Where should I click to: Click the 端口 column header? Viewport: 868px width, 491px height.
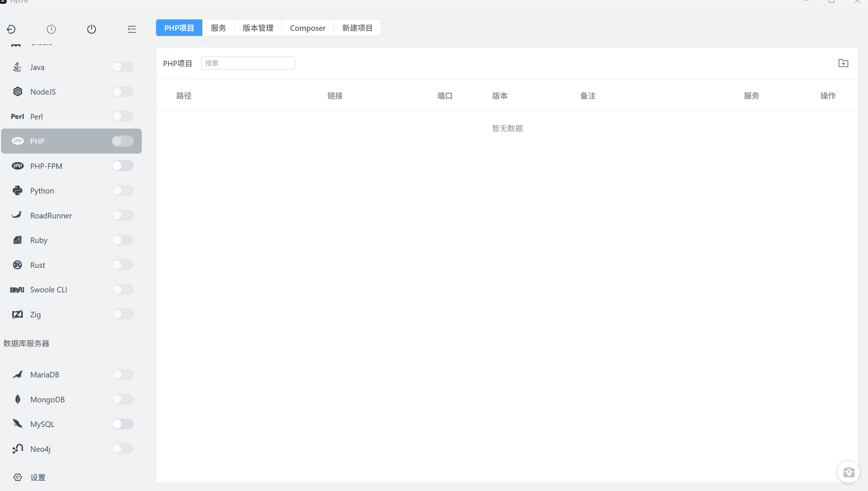pyautogui.click(x=445, y=96)
